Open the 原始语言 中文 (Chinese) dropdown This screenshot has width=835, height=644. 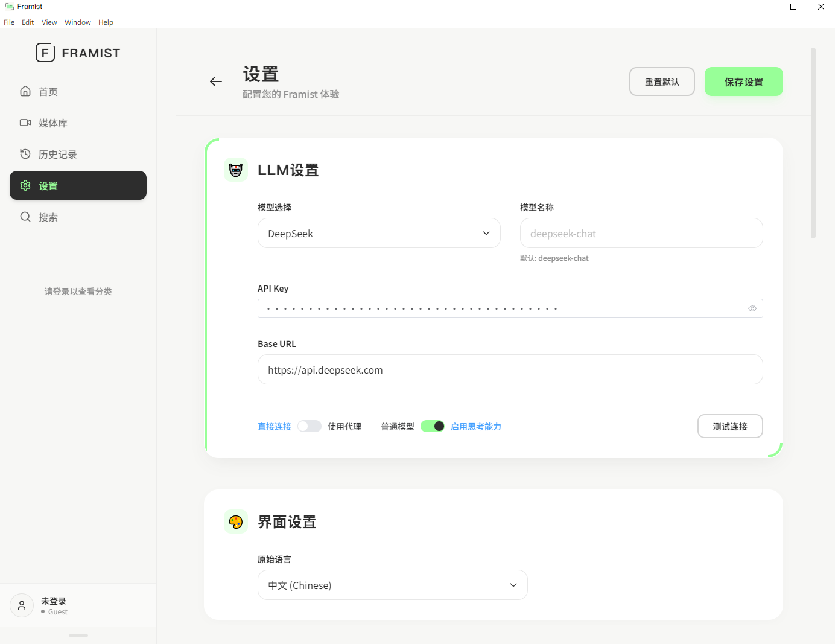[393, 585]
